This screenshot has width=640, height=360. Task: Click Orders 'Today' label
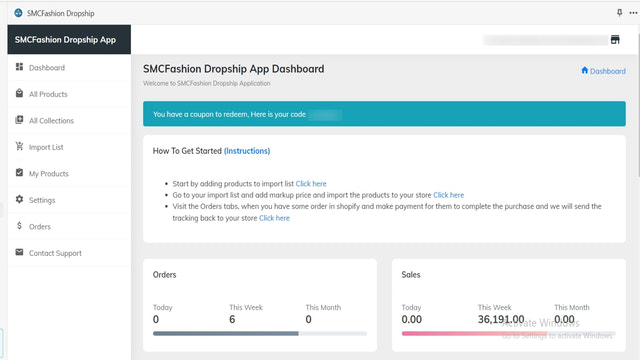(162, 307)
